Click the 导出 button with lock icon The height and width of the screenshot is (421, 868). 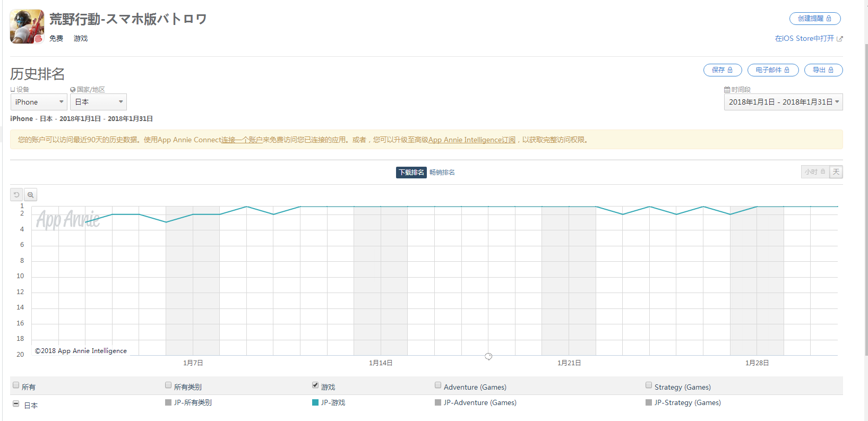pyautogui.click(x=823, y=70)
